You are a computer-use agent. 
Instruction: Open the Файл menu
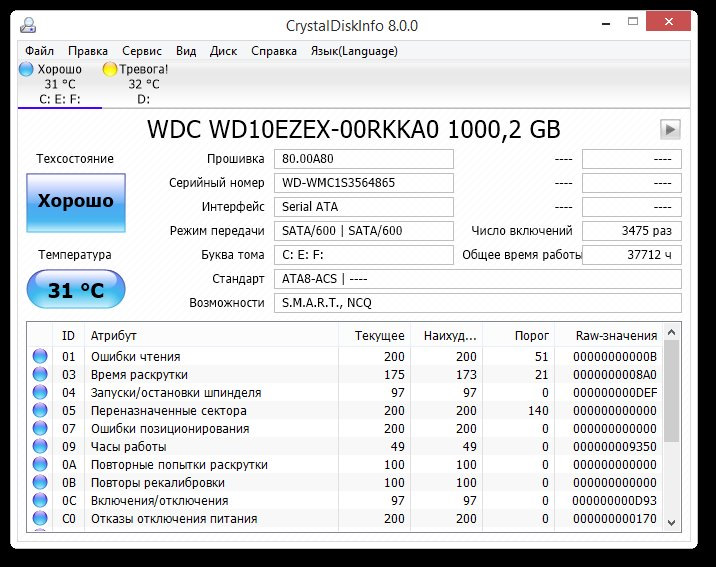coord(39,51)
